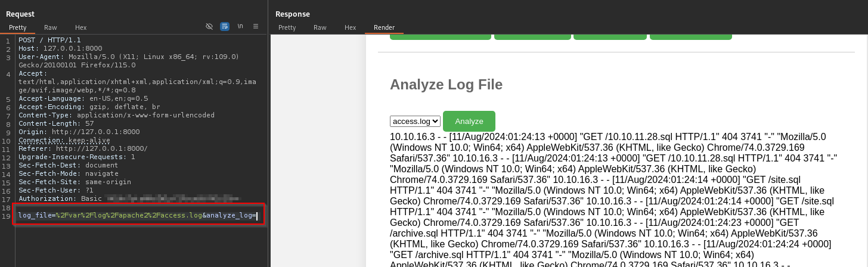Click the 'Connection: keep-alive' line

point(64,140)
